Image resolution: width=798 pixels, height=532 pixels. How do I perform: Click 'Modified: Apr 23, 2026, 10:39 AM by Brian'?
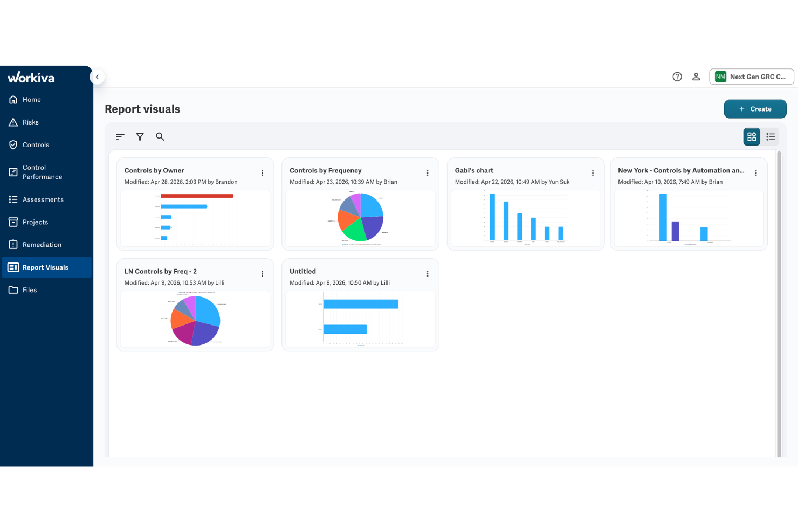(343, 182)
